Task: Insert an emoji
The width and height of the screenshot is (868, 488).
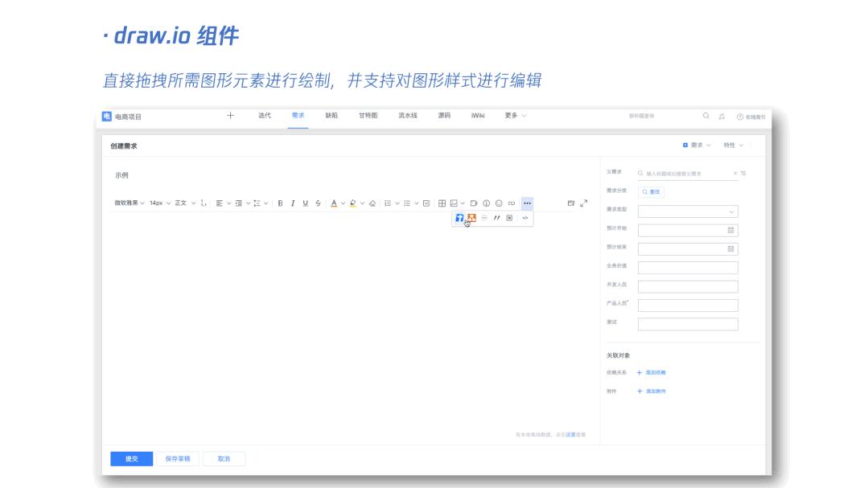Action: pyautogui.click(x=499, y=203)
